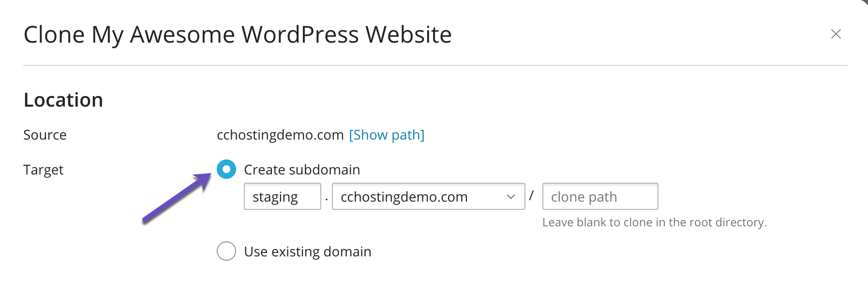Click the Target row label

[43, 170]
